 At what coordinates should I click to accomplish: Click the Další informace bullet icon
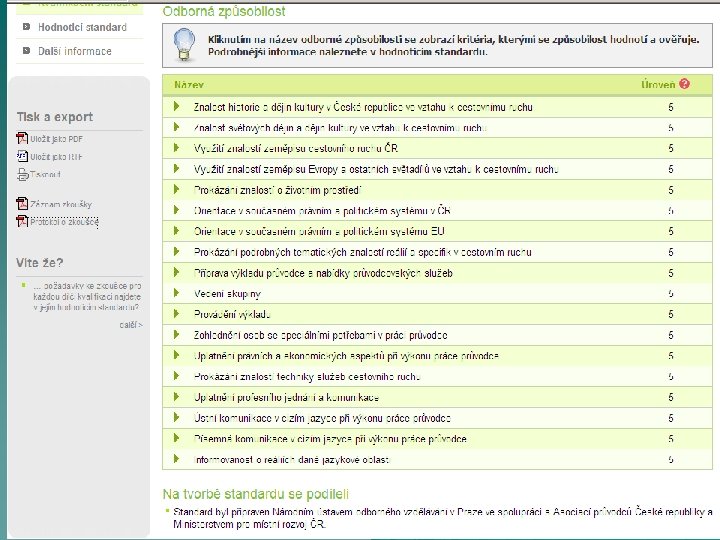click(x=27, y=51)
